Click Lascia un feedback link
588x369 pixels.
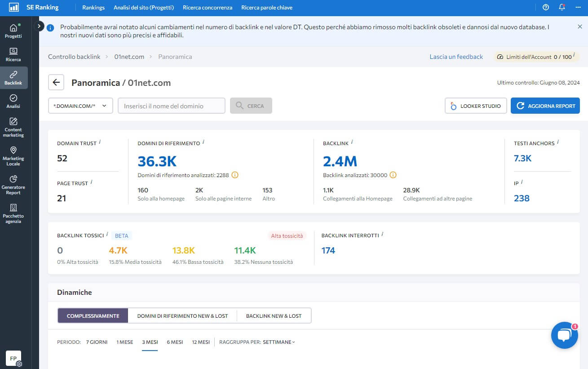pos(456,57)
